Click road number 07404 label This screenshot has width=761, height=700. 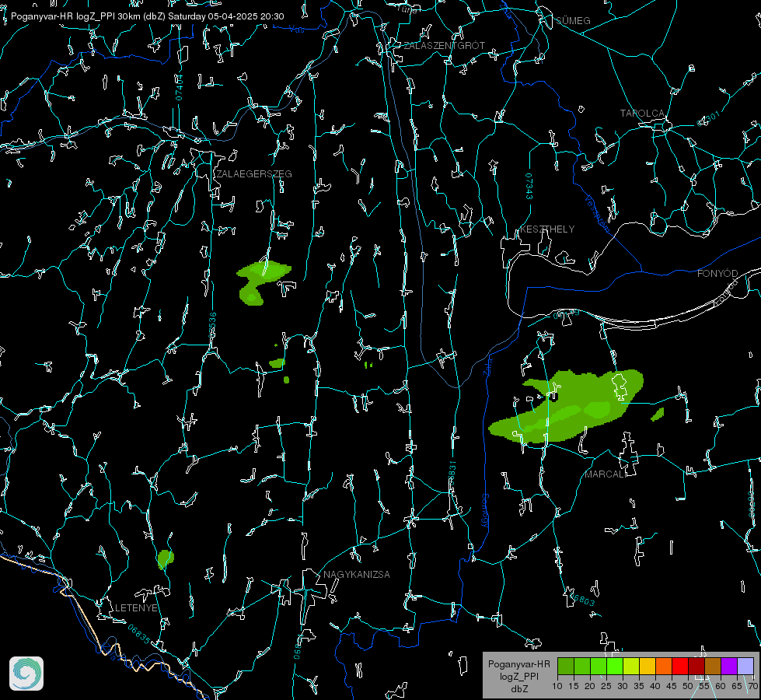point(179,88)
